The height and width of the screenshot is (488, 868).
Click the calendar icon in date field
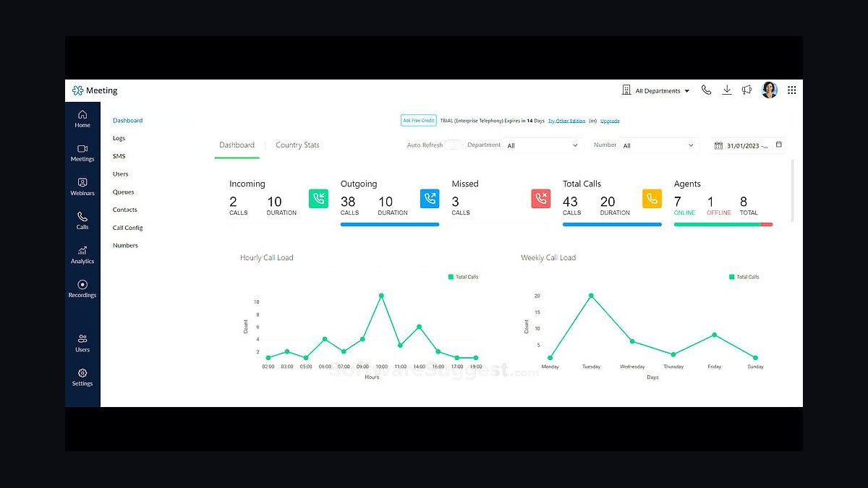click(718, 145)
